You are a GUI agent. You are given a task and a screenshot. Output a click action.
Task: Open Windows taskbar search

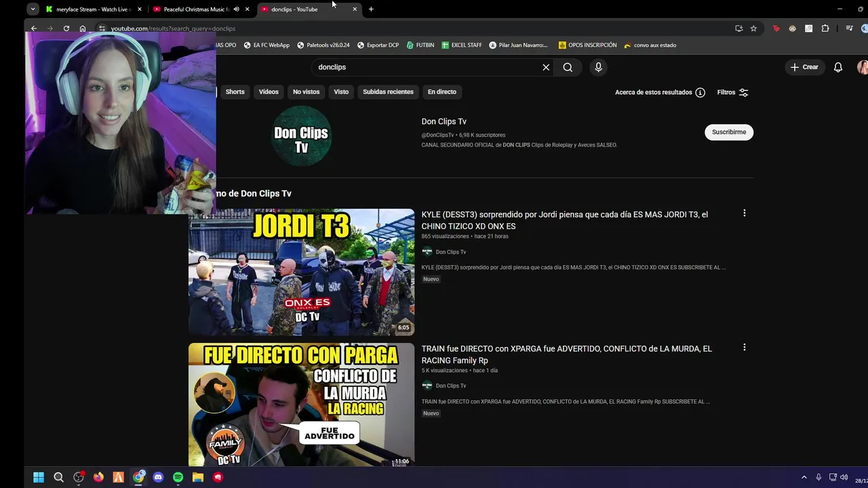click(x=58, y=477)
